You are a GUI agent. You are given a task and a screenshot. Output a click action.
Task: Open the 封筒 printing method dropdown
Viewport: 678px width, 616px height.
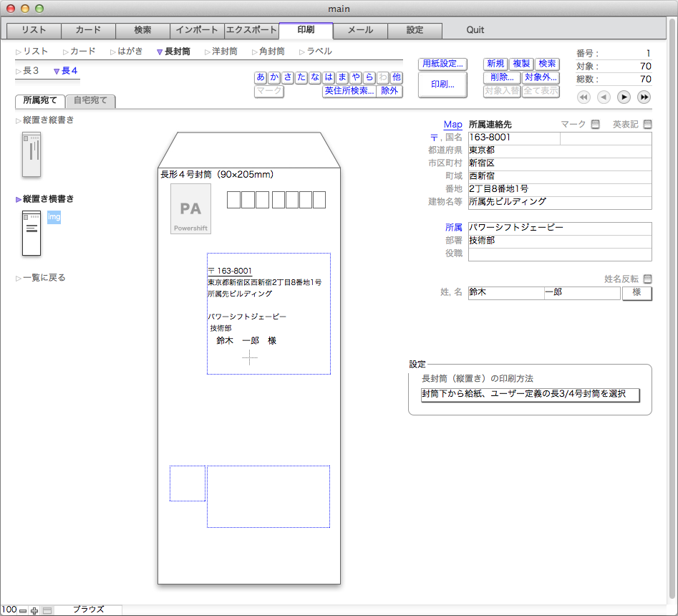(530, 396)
